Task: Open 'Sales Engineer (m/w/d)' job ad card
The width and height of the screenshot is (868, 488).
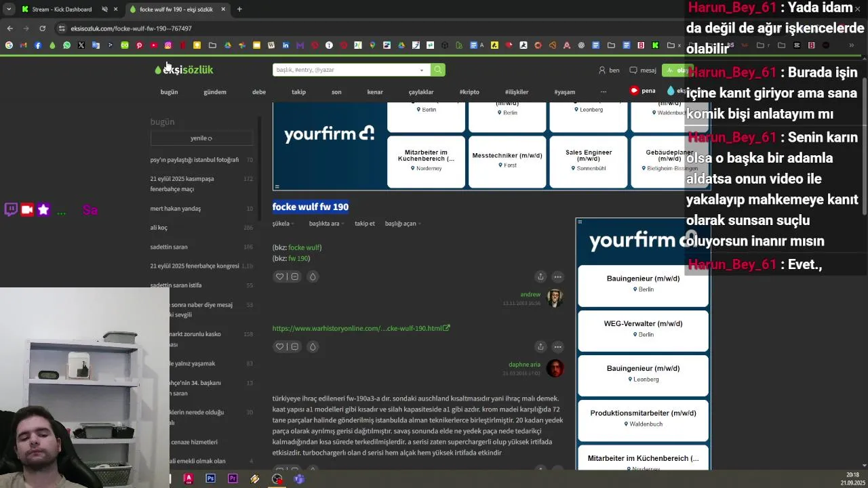Action: (x=589, y=161)
